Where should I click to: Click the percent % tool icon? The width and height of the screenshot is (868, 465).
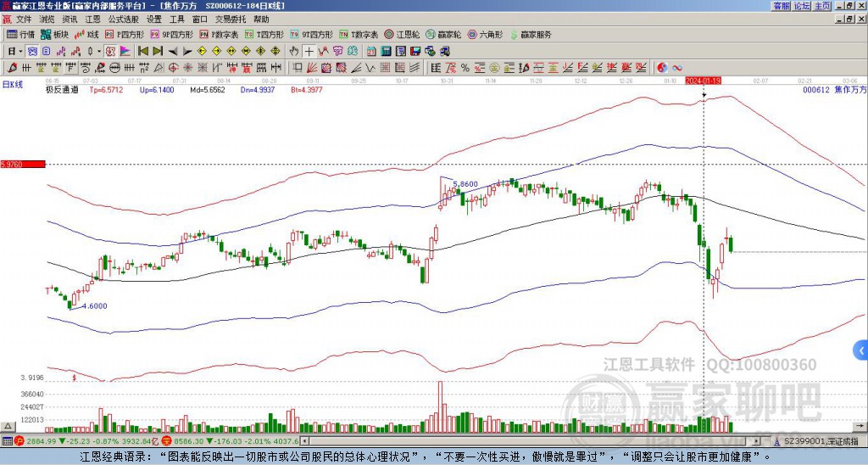pyautogui.click(x=465, y=68)
